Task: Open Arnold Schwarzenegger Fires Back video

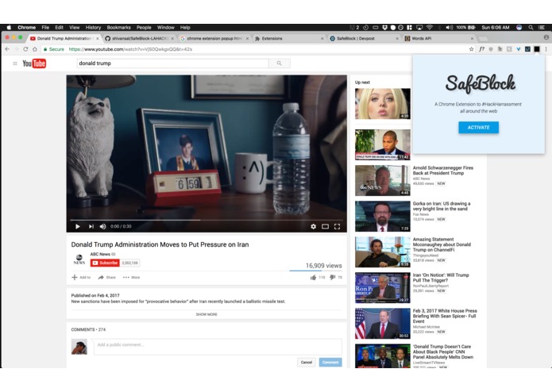Action: click(443, 171)
